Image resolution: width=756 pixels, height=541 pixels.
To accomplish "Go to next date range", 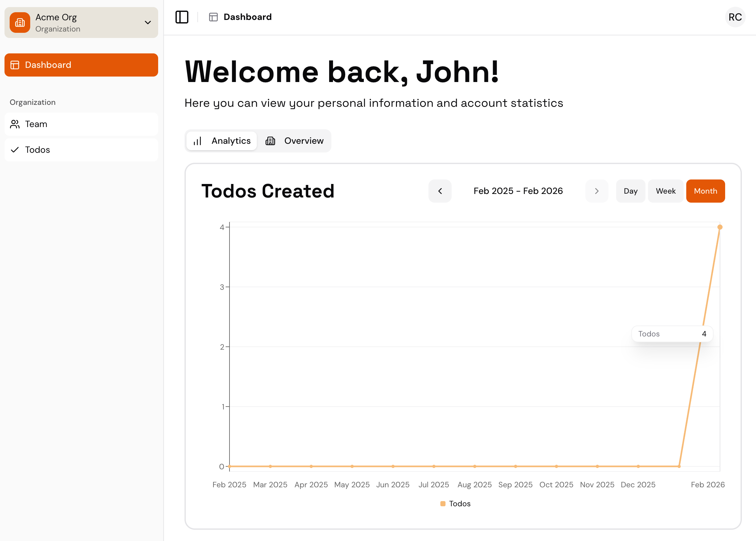I will (x=597, y=191).
